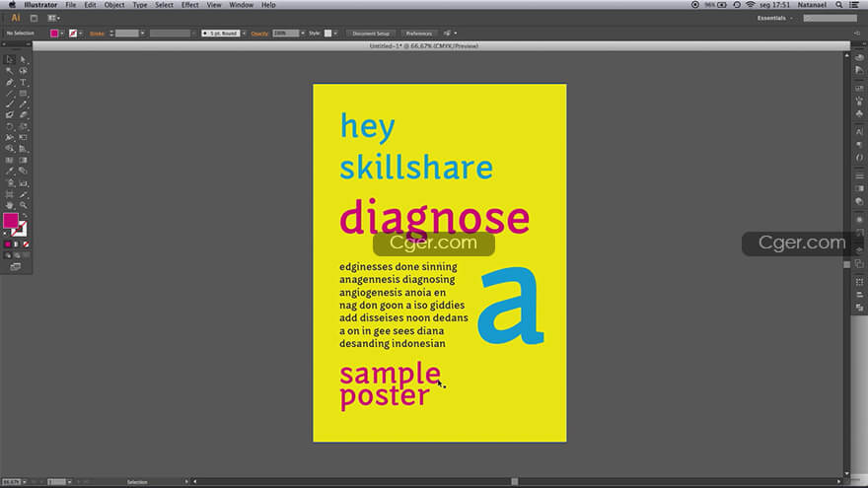Select the Perspective Grid tool
The width and height of the screenshot is (868, 488).
23,148
